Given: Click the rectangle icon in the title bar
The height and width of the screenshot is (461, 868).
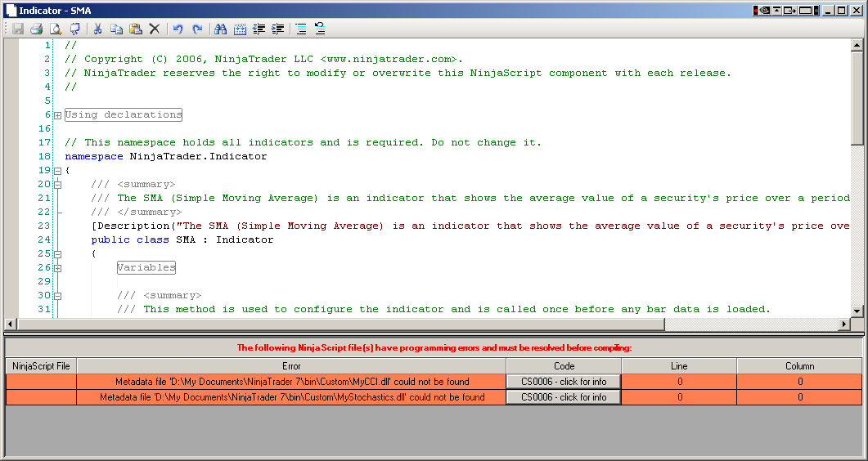Looking at the screenshot, I should [806, 11].
